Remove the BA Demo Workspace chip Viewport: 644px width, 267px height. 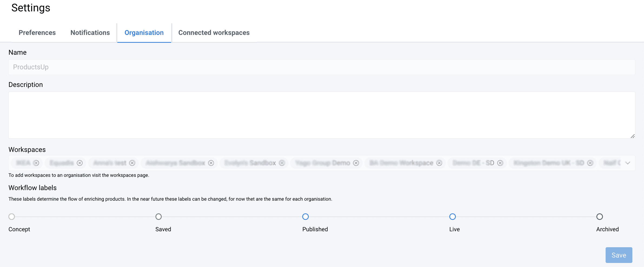click(x=439, y=163)
